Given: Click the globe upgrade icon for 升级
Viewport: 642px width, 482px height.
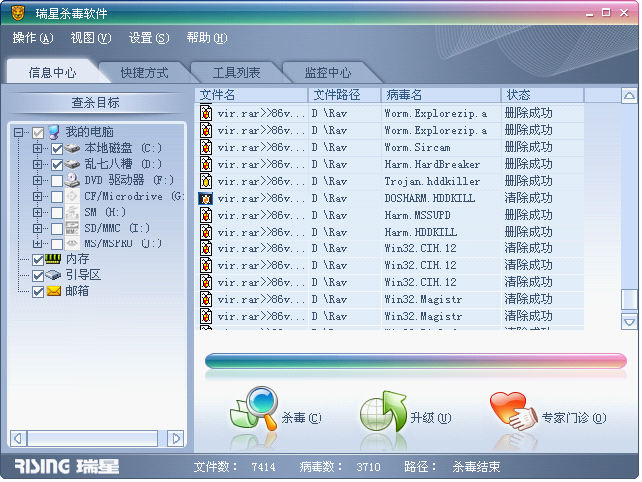Looking at the screenshot, I should pyautogui.click(x=383, y=411).
